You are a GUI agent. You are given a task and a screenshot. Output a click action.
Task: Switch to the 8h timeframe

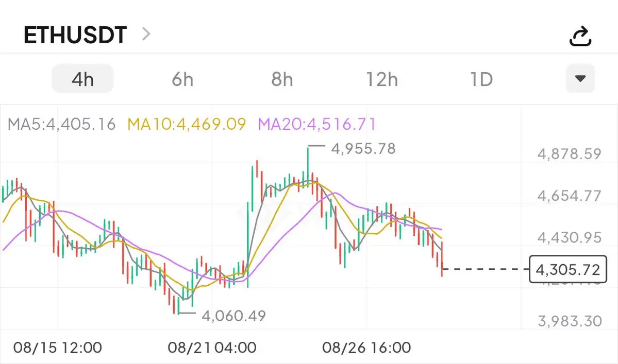[282, 79]
